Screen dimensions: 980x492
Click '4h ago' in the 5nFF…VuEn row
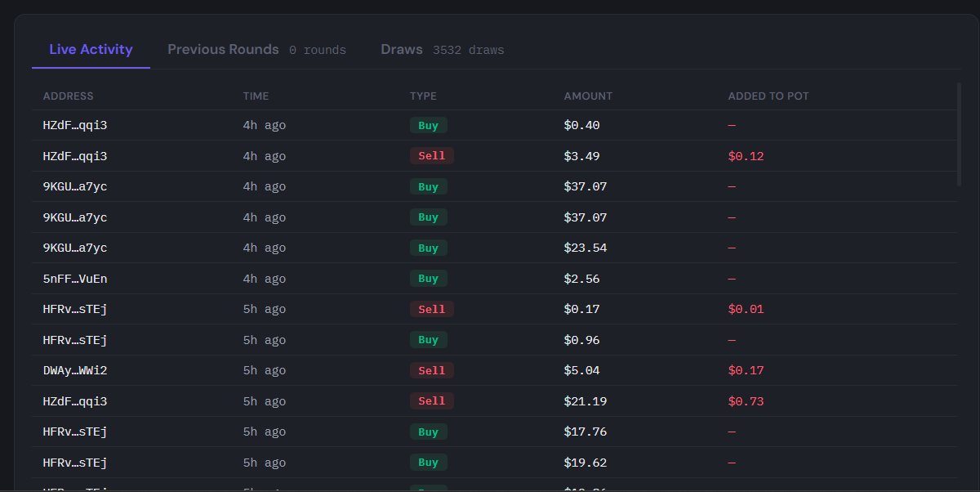pos(265,279)
